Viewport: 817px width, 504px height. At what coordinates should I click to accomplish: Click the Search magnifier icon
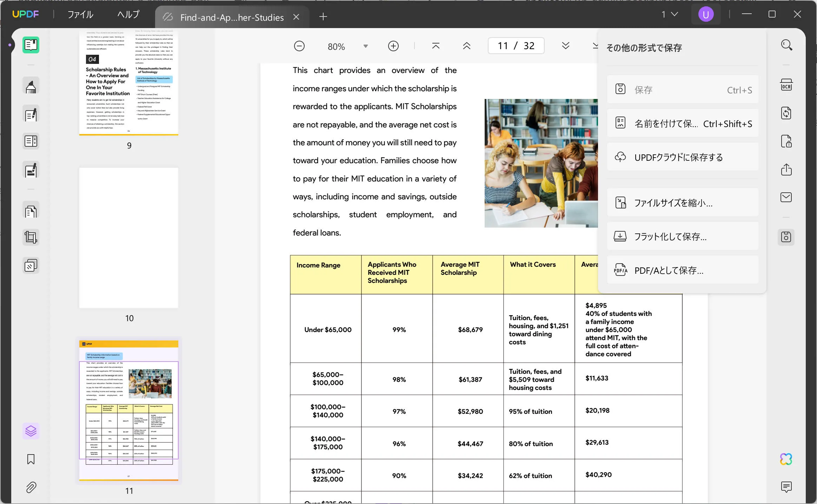click(x=786, y=45)
